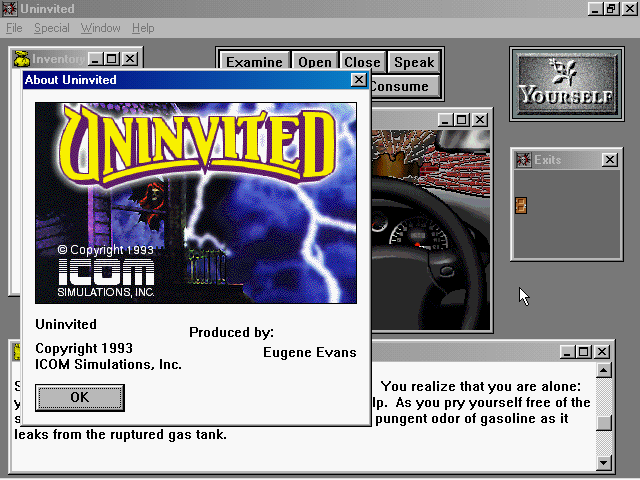Close the About Uninvited dialog
This screenshot has height=480, width=640.
point(359,80)
